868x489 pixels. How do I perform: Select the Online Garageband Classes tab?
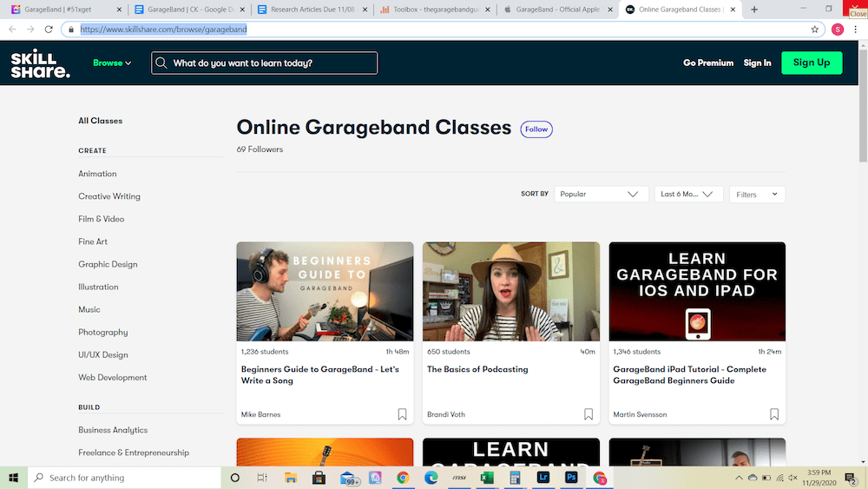tap(680, 10)
